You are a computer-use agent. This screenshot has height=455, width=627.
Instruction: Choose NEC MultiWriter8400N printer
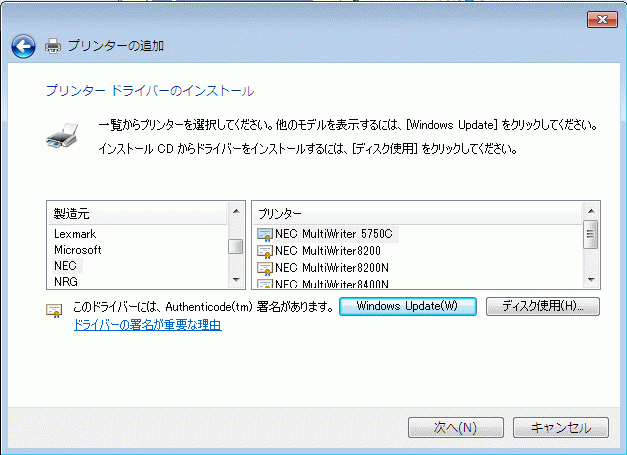(332, 284)
